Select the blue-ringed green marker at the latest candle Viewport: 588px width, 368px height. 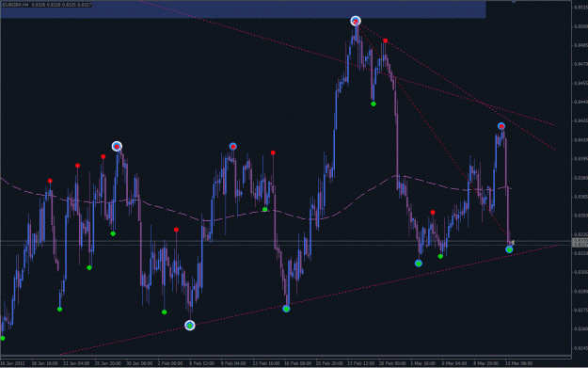click(509, 249)
